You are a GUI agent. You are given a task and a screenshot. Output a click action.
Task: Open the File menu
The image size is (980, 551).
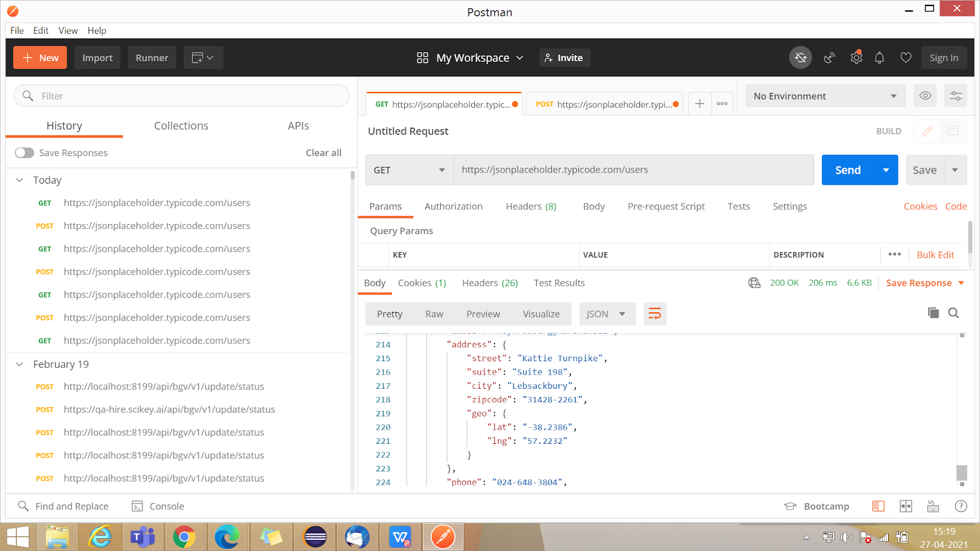click(17, 31)
